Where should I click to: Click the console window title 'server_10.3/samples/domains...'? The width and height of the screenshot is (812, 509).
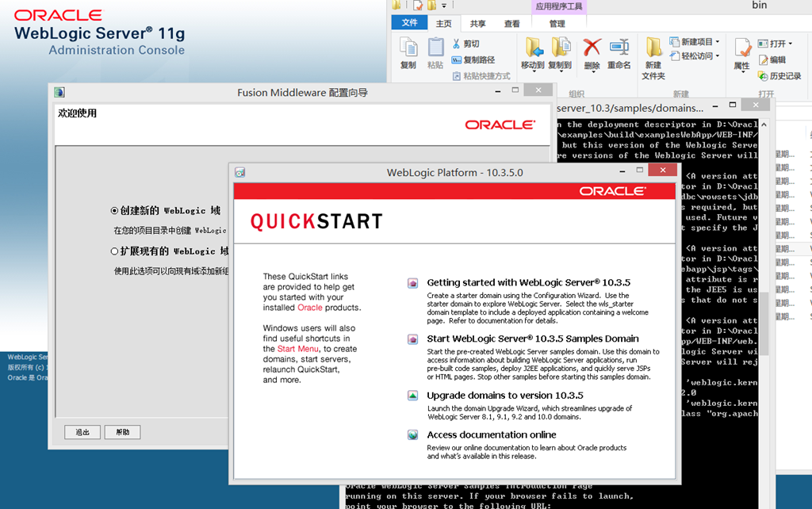coord(630,108)
